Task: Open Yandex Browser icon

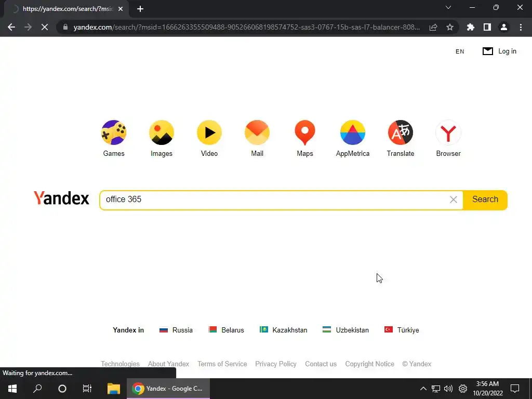Action: [x=448, y=132]
